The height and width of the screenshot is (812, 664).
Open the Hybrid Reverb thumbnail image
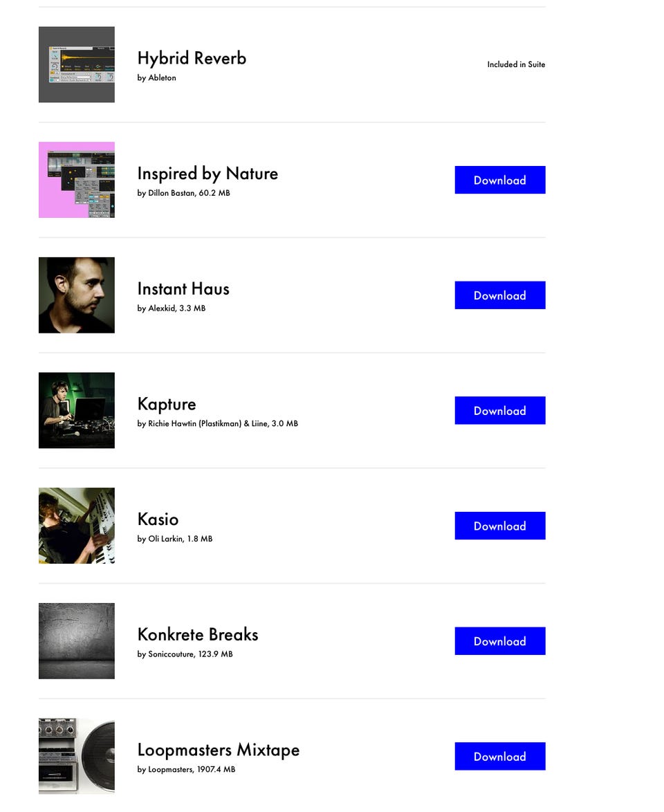[76, 64]
